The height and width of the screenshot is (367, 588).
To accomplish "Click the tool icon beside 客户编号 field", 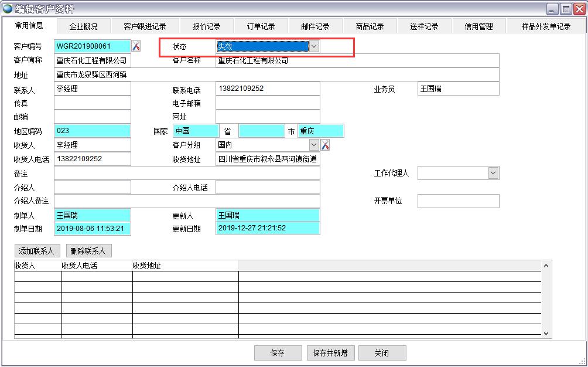I will coord(136,46).
